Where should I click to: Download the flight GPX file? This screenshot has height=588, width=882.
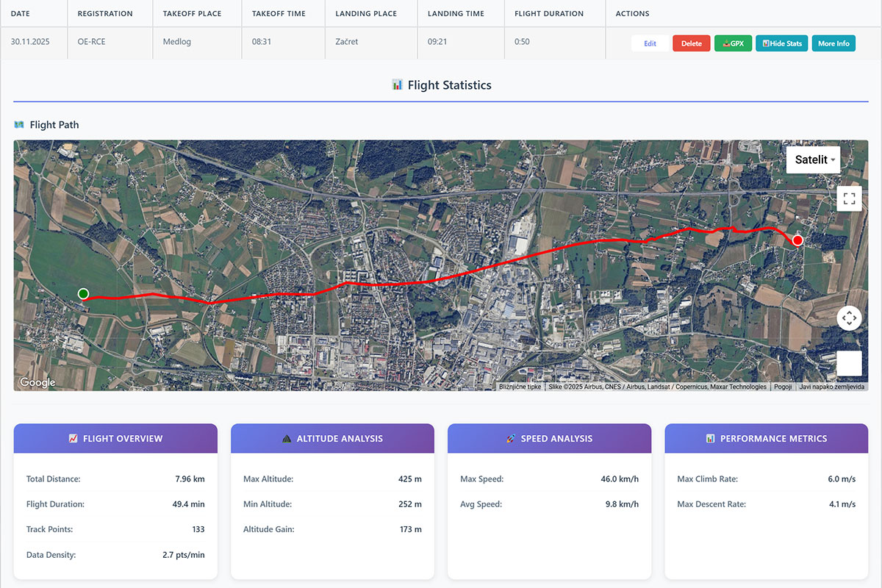pyautogui.click(x=732, y=43)
